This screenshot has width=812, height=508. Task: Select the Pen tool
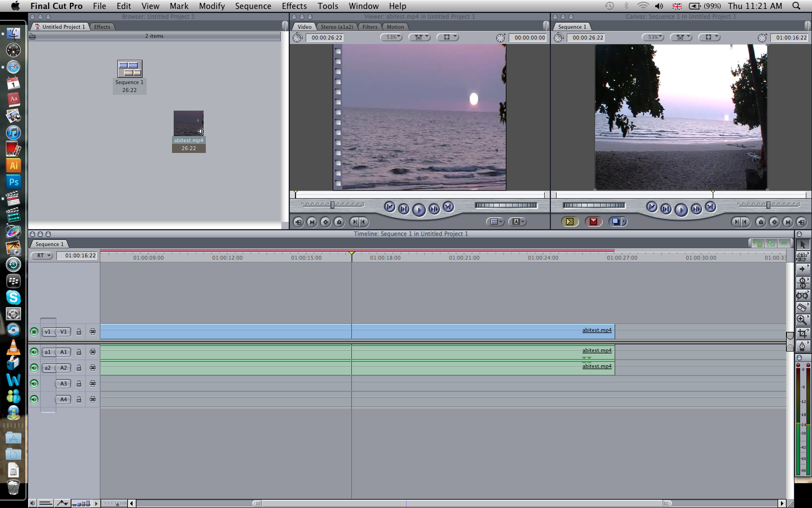coord(802,345)
